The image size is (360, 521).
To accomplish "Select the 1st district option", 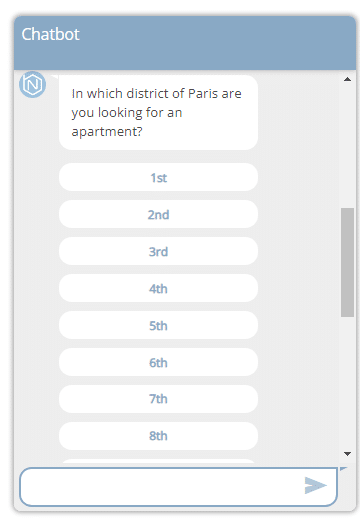I will pyautogui.click(x=158, y=177).
